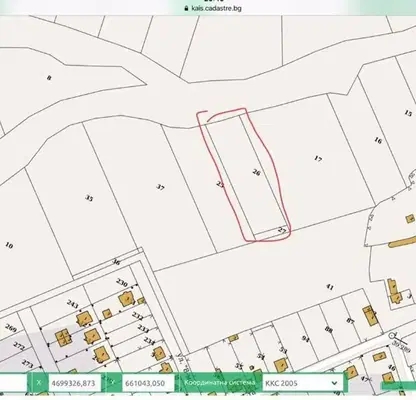The width and height of the screenshot is (416, 400).
Task: Select parcel 26 inside the red outline
Action: (256, 172)
